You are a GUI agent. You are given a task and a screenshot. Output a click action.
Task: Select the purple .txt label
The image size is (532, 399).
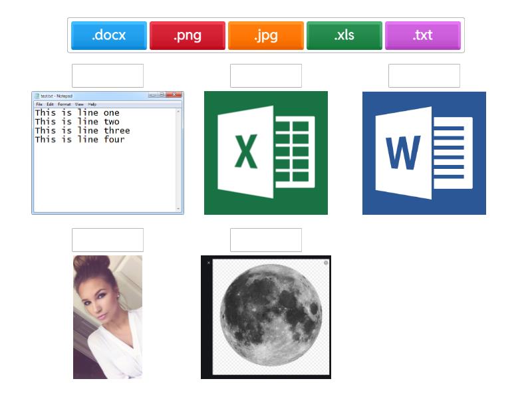422,35
